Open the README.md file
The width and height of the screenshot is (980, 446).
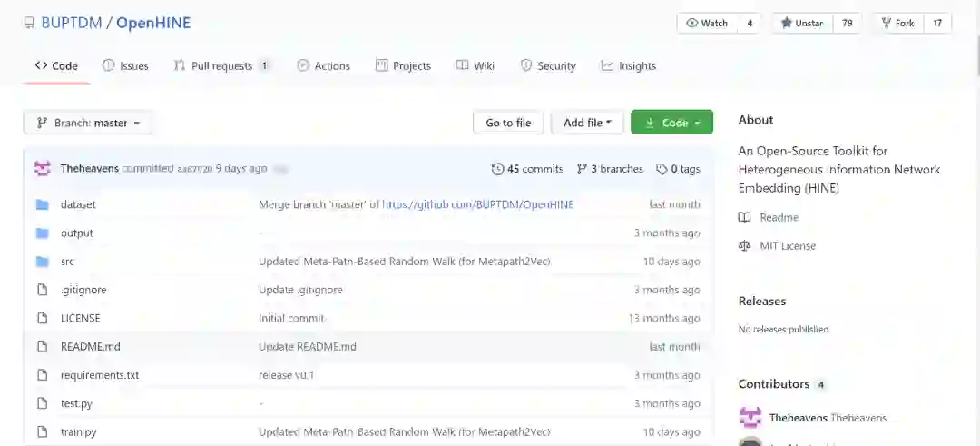[91, 347]
